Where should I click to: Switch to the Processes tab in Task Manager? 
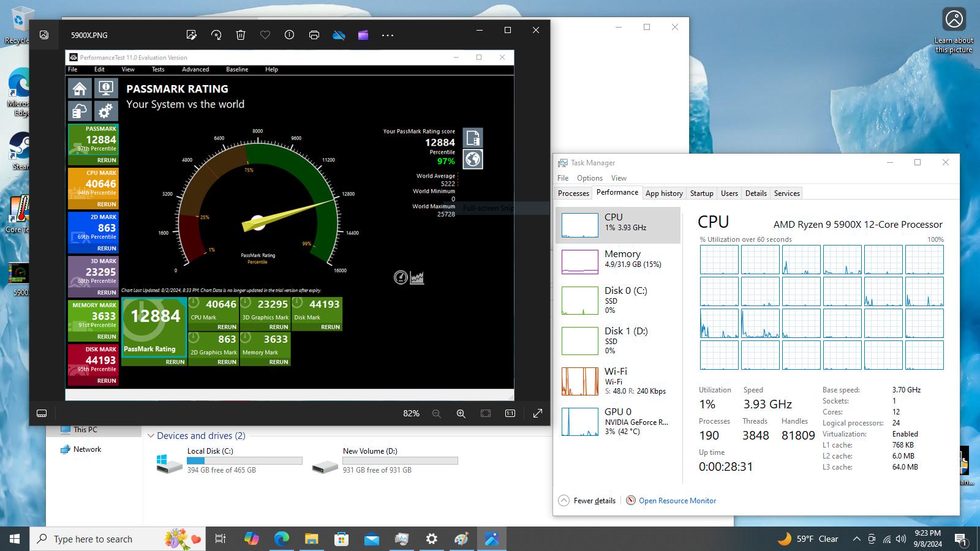[x=573, y=193]
